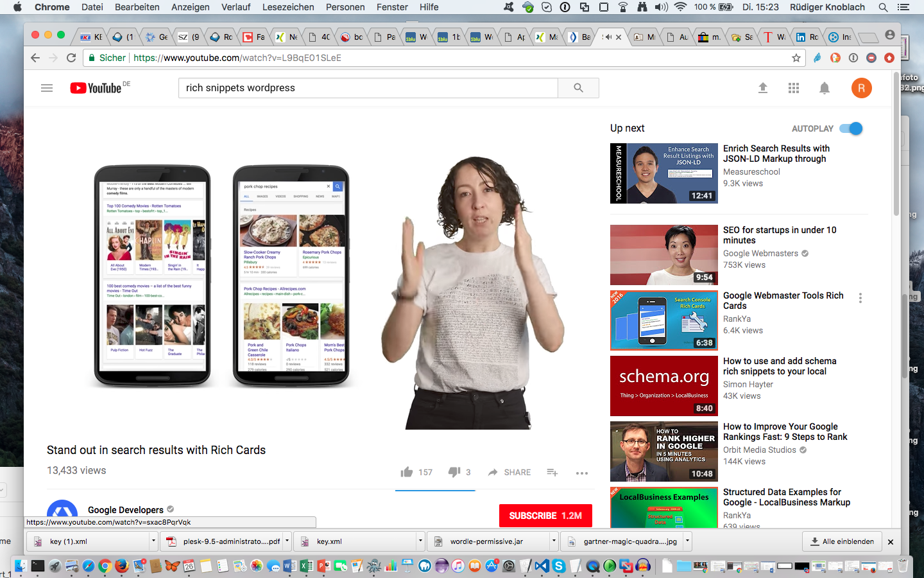
Task: Open Rüdiger Knoblach user menu
Action: [826, 7]
